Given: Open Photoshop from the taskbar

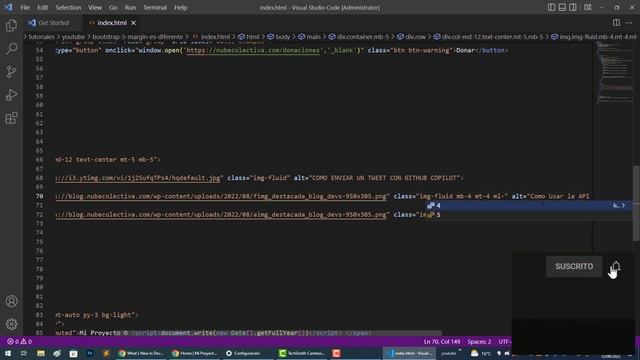Looking at the screenshot, I should point(90,353).
